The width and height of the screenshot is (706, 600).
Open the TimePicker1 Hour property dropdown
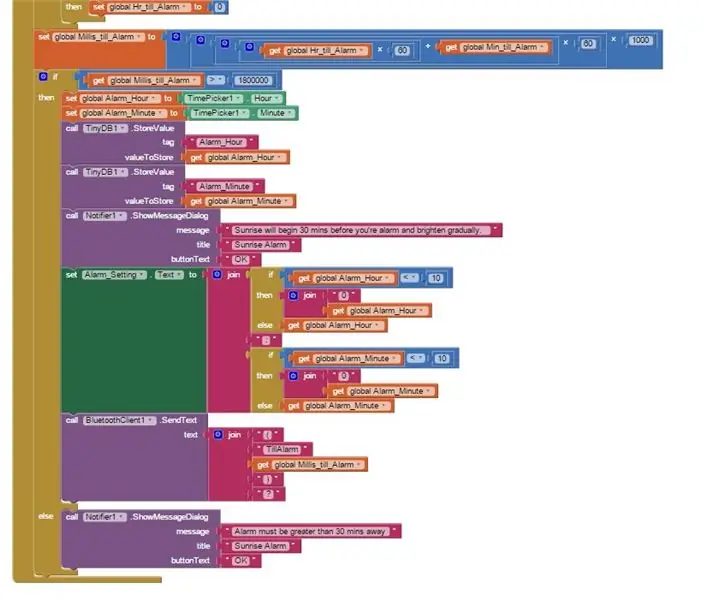click(x=267, y=98)
